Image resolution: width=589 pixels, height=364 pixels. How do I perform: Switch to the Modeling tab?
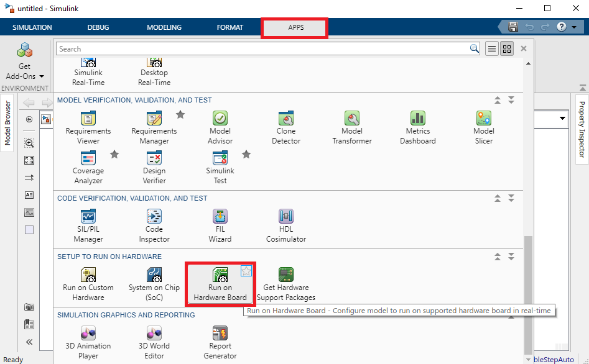(164, 27)
